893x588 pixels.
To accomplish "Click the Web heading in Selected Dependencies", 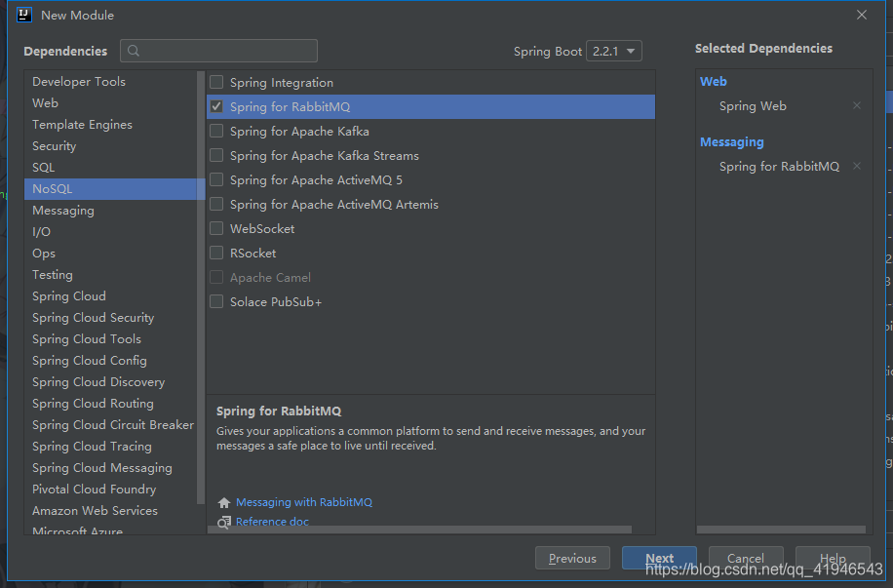I will pyautogui.click(x=713, y=82).
